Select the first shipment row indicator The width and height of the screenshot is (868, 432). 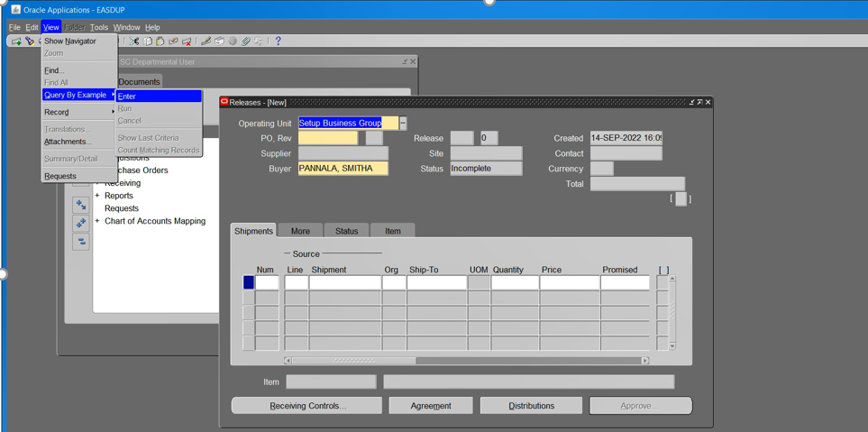pos(249,282)
